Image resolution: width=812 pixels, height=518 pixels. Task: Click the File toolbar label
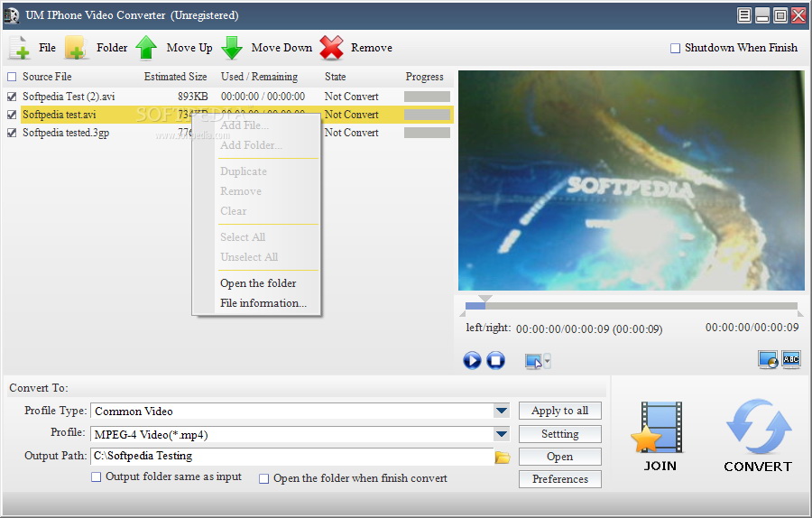coord(47,48)
